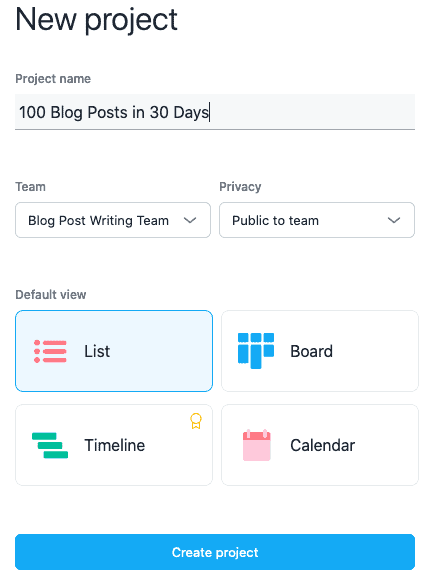Expand chevron next to Public to team
Viewport: 448px width, 580px height.
(x=394, y=220)
